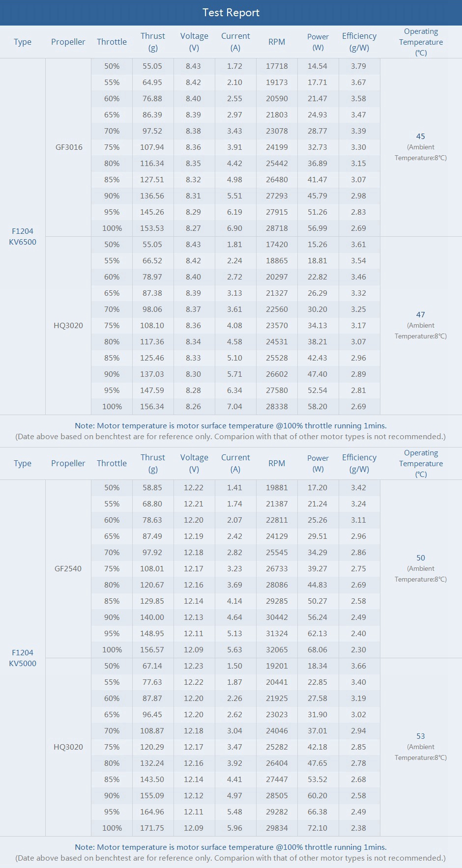The image size is (462, 868).
Task: Click the 7.04 current value
Action: pyautogui.click(x=235, y=406)
